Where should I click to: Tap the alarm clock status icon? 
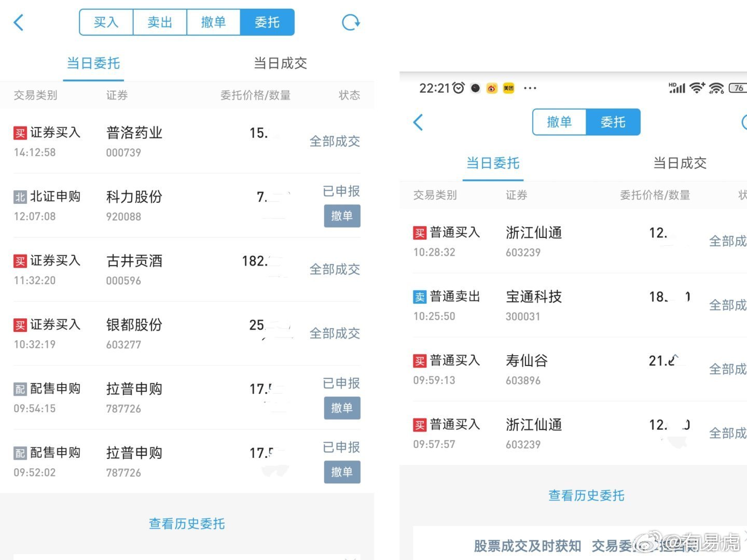point(459,88)
